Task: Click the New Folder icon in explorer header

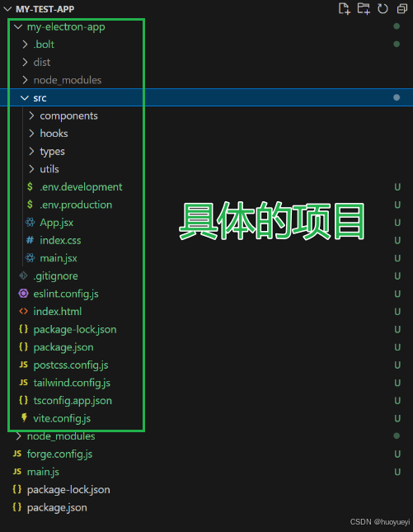Action: tap(364, 8)
